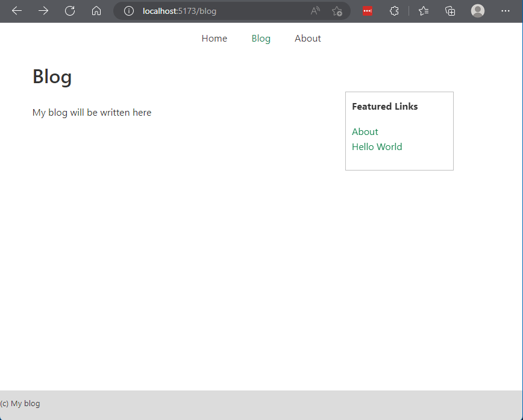Navigate back to the previous page
Screen dimensions: 523x420
click(x=16, y=10)
